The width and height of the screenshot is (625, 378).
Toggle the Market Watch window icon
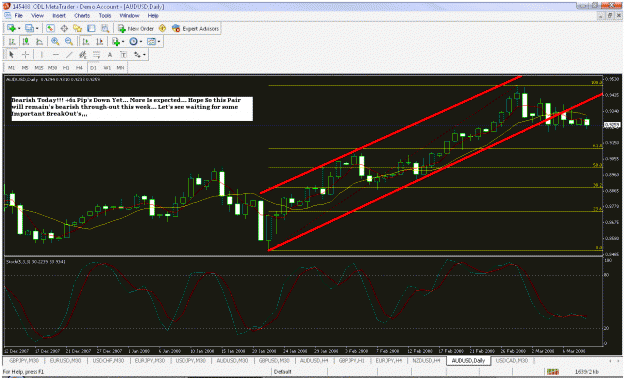pos(50,28)
